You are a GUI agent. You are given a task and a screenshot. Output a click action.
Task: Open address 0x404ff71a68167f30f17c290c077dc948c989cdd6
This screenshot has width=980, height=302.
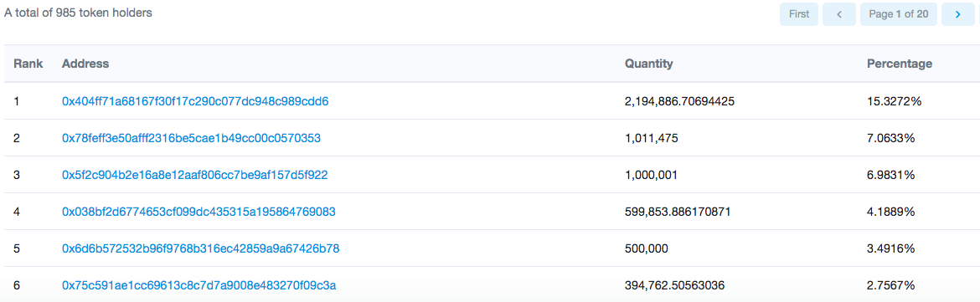[195, 101]
